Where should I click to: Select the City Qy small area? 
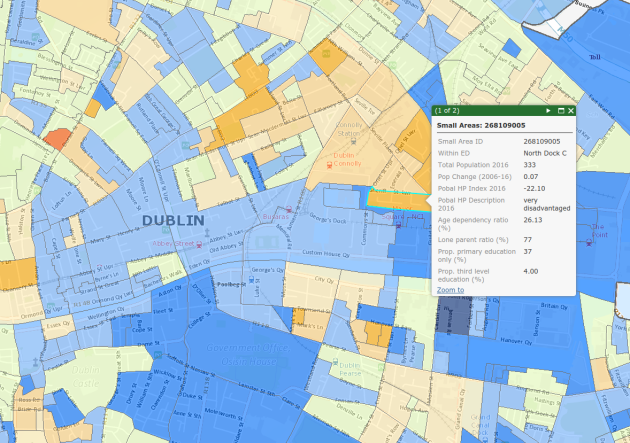click(x=322, y=282)
